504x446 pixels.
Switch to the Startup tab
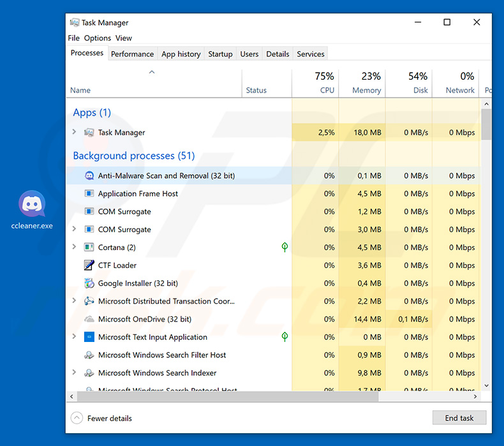click(220, 54)
